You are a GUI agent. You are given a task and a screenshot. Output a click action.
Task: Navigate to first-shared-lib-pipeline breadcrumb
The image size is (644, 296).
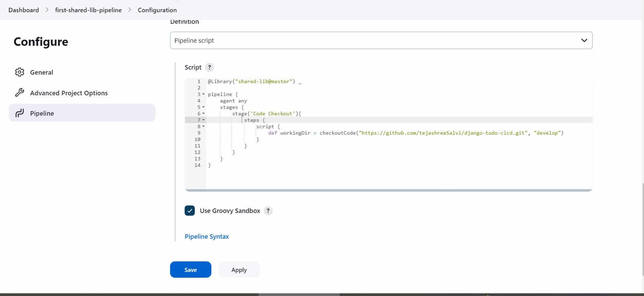pos(88,10)
